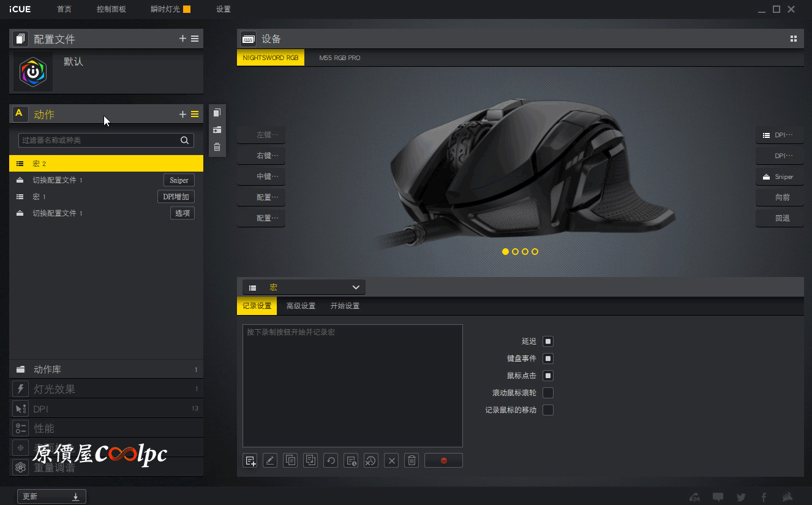Select the first mouse view dot
The height and width of the screenshot is (505, 812).
(x=505, y=251)
